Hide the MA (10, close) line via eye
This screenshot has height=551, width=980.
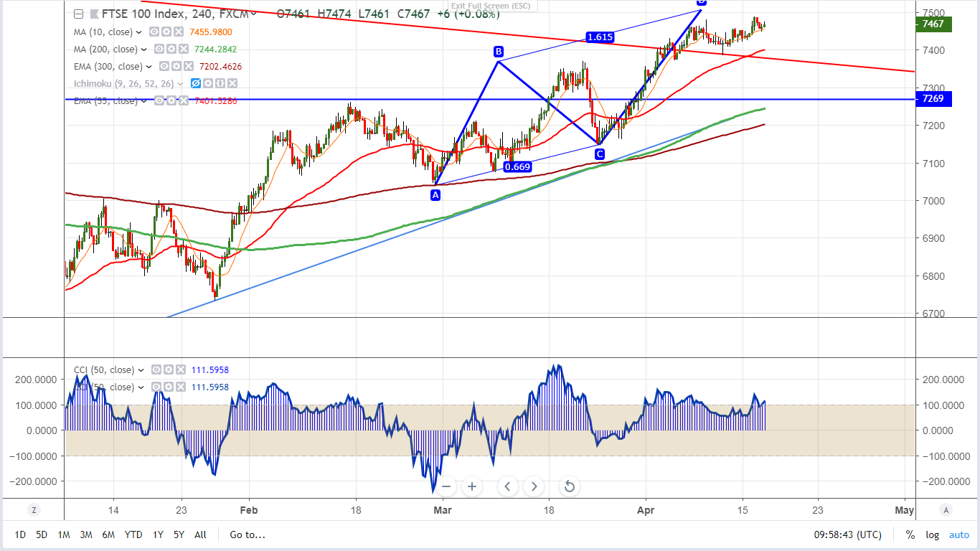[154, 32]
